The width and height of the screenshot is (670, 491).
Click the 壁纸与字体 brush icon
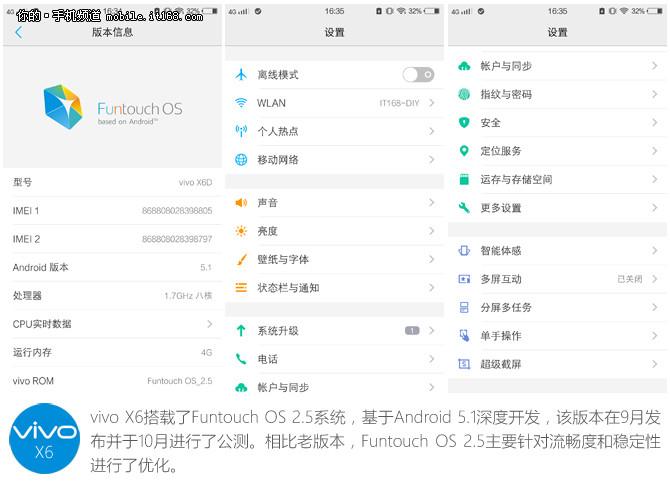[241, 259]
